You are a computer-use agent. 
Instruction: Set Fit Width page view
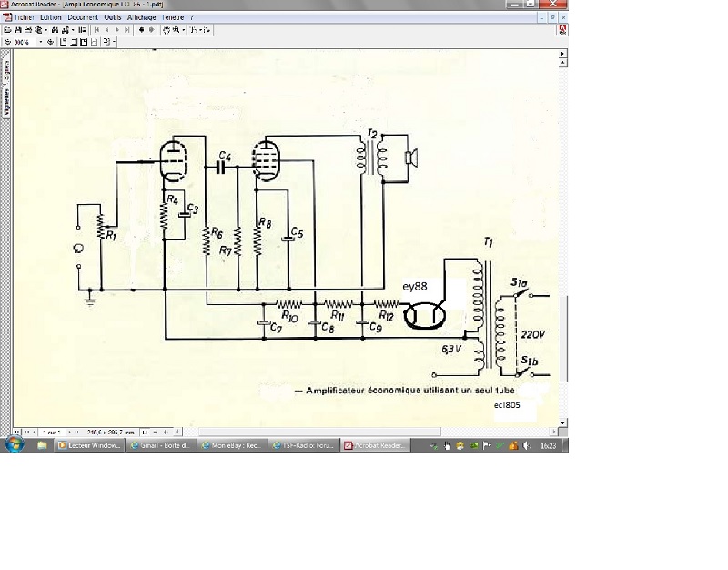click(84, 42)
